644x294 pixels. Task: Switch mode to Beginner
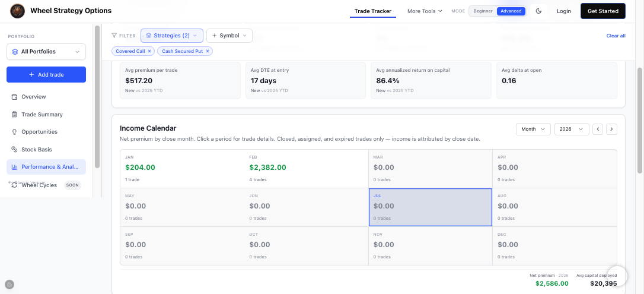point(483,11)
